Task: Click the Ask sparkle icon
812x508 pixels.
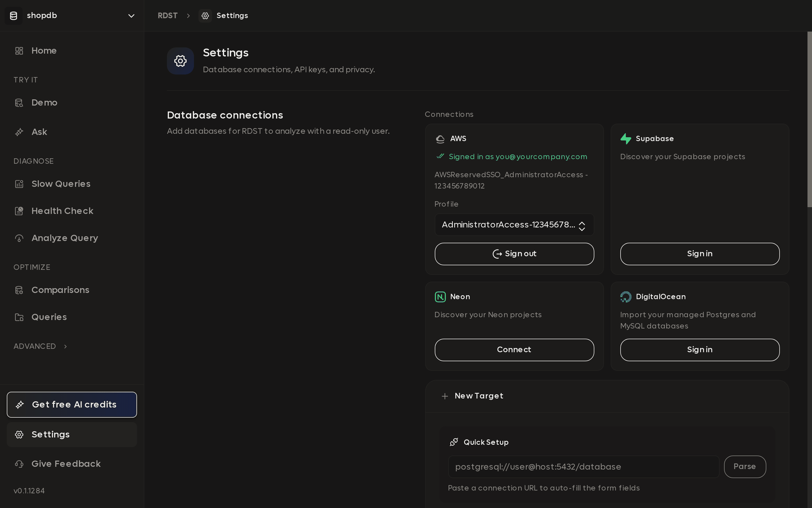Action: click(19, 132)
